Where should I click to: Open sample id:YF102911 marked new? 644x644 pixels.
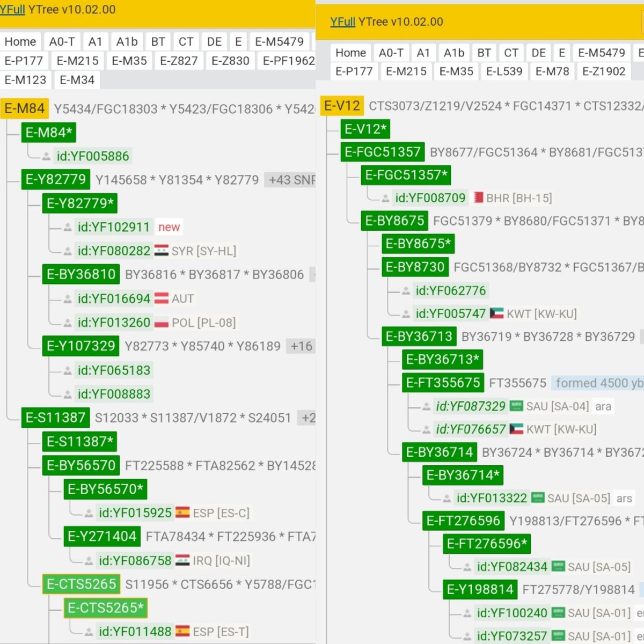113,227
